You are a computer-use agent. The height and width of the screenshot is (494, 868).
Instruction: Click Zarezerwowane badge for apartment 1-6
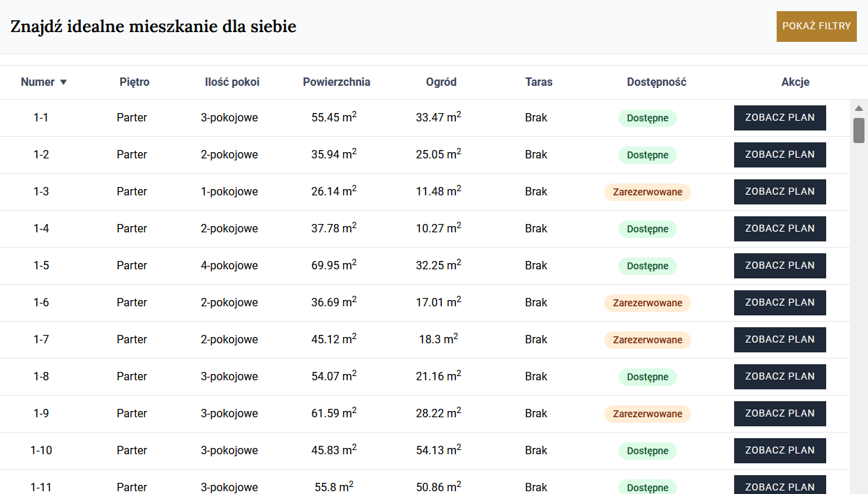point(647,303)
